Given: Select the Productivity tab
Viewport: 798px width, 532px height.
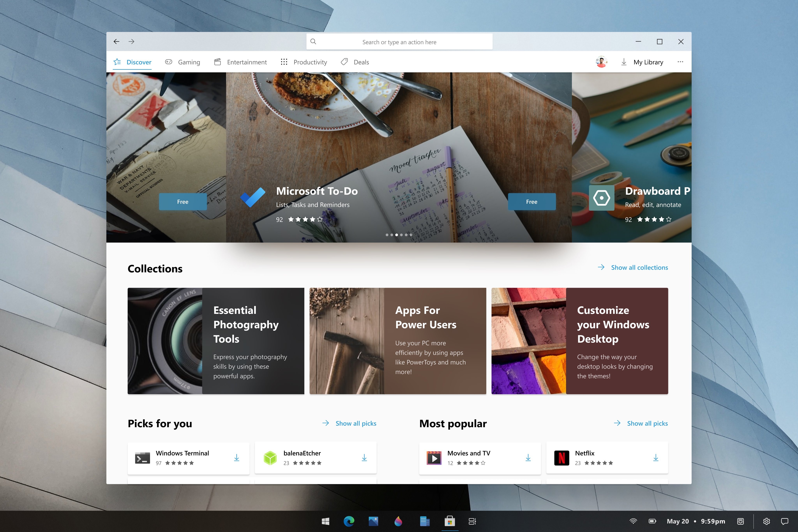Looking at the screenshot, I should click(x=310, y=62).
